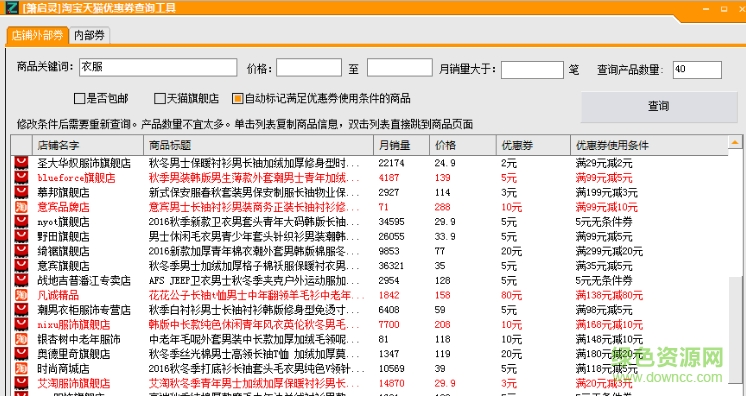Select the 圣大华奴服饰旗舰店 row
The height and width of the screenshot is (396, 746).
tap(369, 163)
